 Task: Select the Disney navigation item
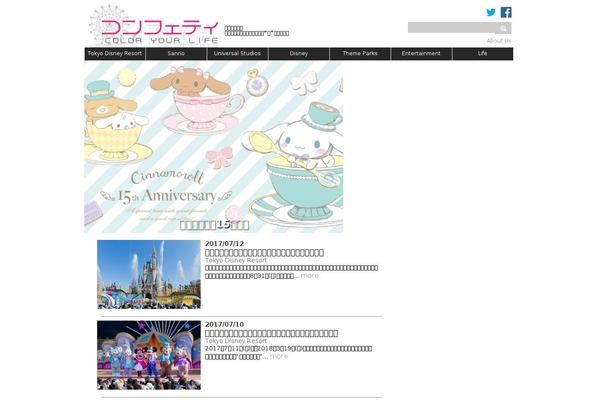tap(299, 54)
